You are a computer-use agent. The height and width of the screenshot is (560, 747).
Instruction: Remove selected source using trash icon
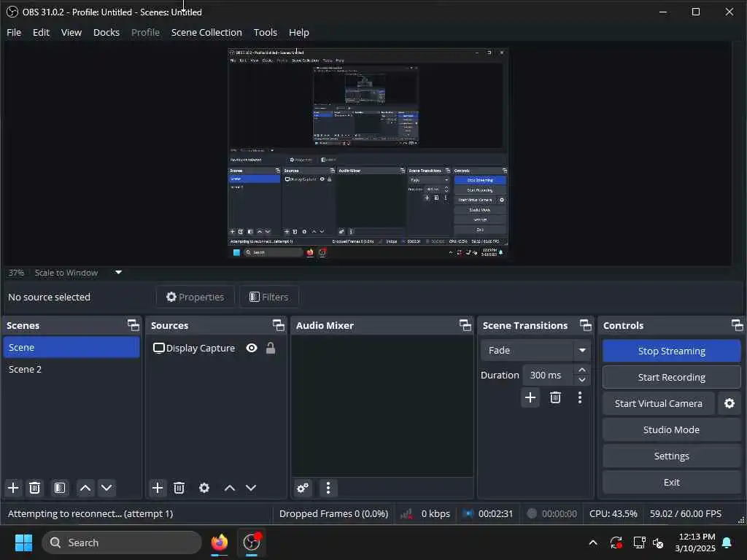(x=179, y=488)
